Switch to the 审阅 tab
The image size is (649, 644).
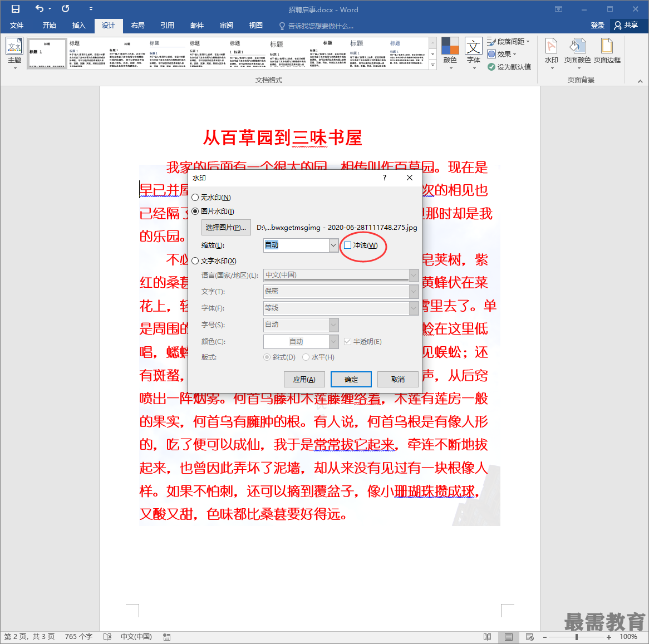[227, 25]
